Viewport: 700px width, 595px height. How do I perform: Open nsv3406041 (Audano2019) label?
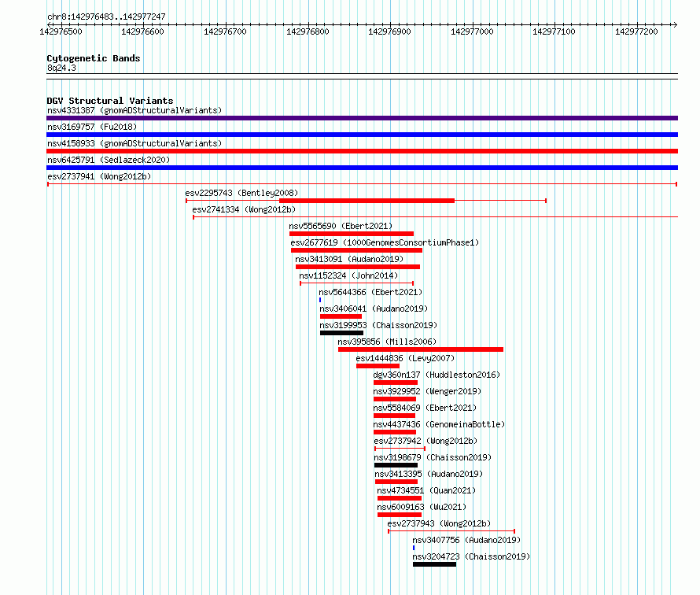coord(374,309)
